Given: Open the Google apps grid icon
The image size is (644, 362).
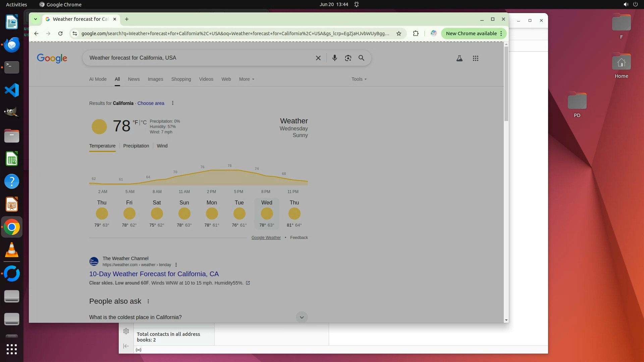Looking at the screenshot, I should coord(475,58).
